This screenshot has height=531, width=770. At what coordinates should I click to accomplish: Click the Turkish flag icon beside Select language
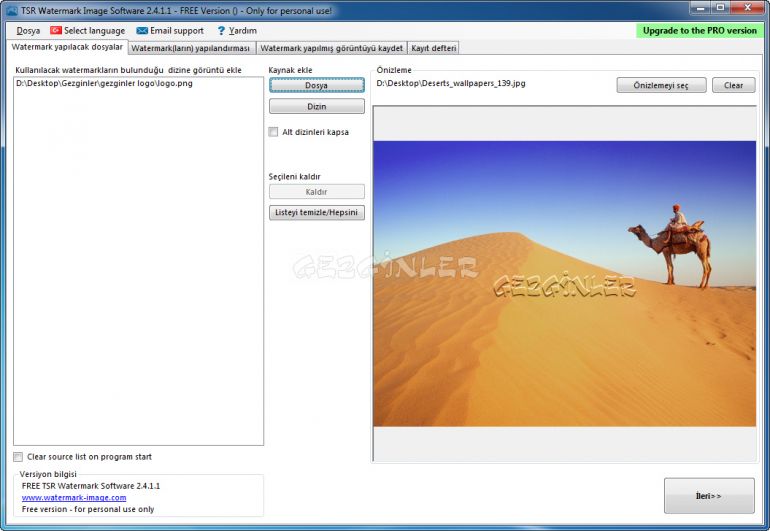(x=56, y=31)
